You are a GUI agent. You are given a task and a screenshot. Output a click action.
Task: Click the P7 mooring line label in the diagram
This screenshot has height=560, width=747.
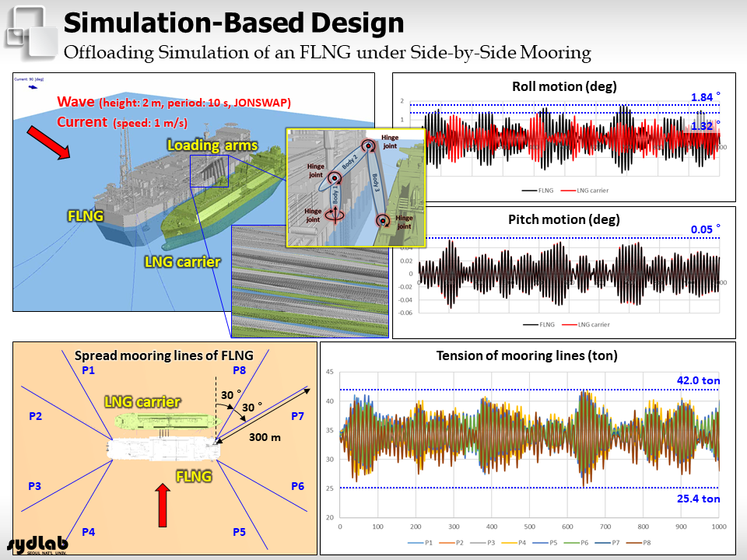coord(298,416)
